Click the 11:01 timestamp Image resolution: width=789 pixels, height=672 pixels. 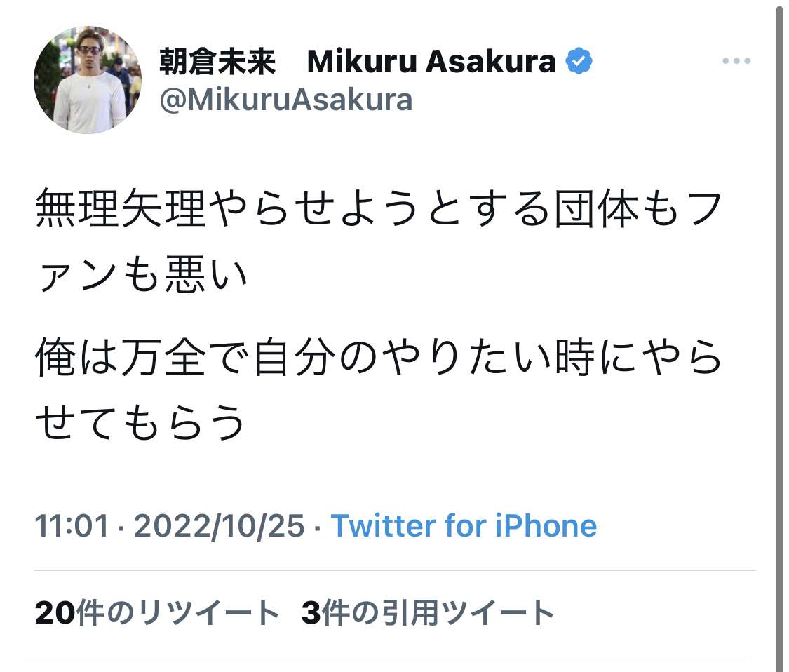tap(72, 525)
